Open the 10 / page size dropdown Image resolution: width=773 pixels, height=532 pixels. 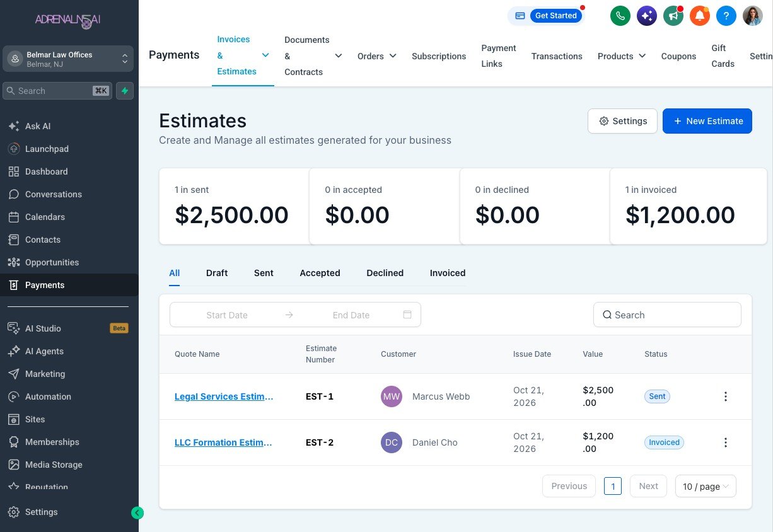[706, 486]
